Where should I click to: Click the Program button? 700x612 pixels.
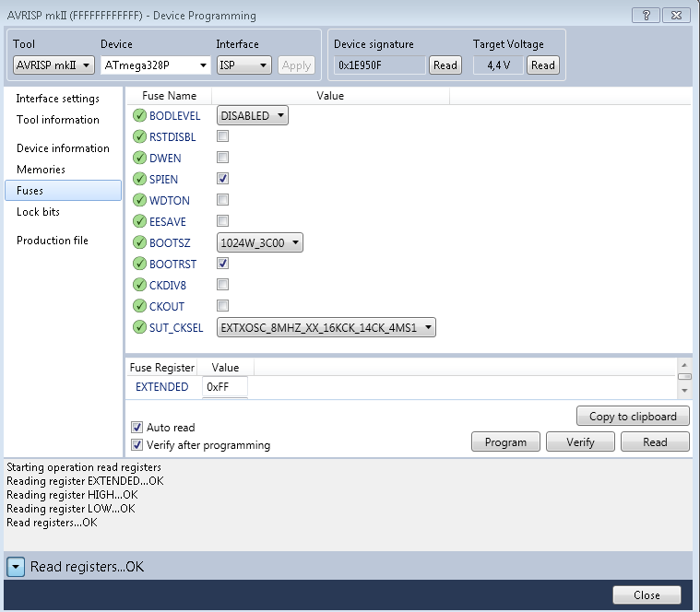tap(505, 442)
